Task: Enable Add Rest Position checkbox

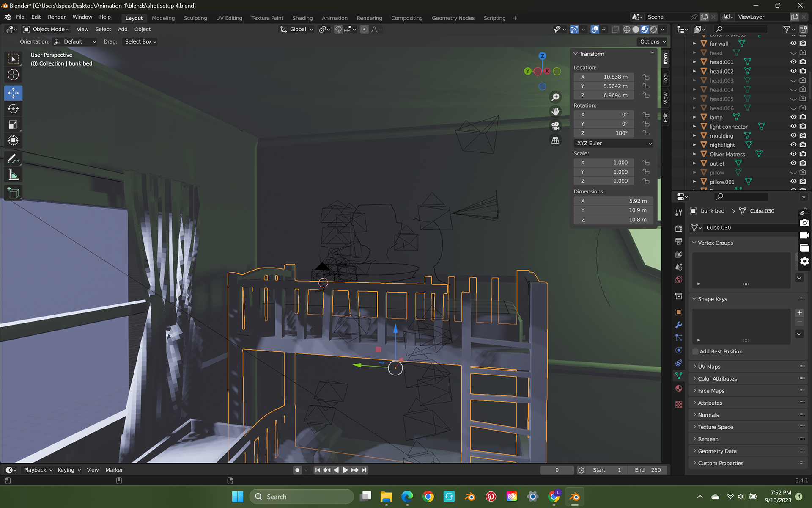Action: [x=695, y=351]
